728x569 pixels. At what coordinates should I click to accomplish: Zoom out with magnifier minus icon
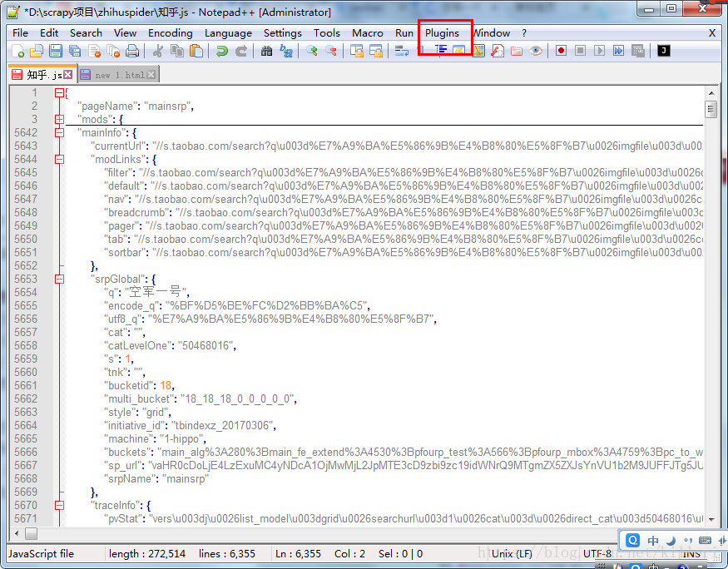(330, 51)
